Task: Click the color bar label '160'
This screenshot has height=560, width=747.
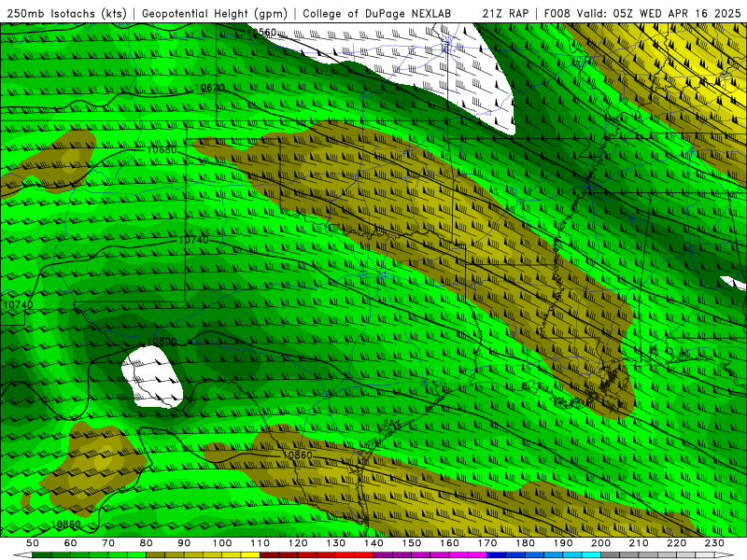Action: click(449, 543)
